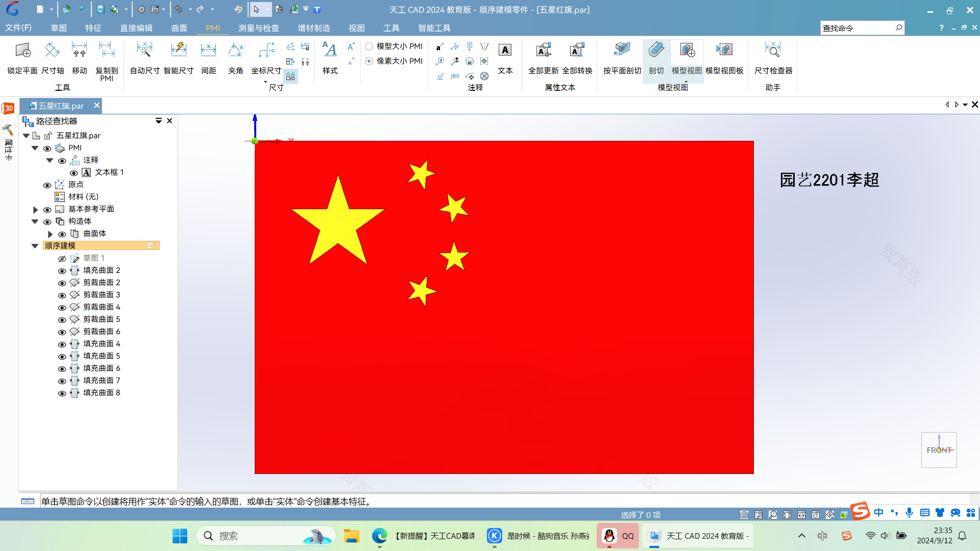The height and width of the screenshot is (551, 980).
Task: Click in the 查找命令 search field
Action: click(x=856, y=28)
